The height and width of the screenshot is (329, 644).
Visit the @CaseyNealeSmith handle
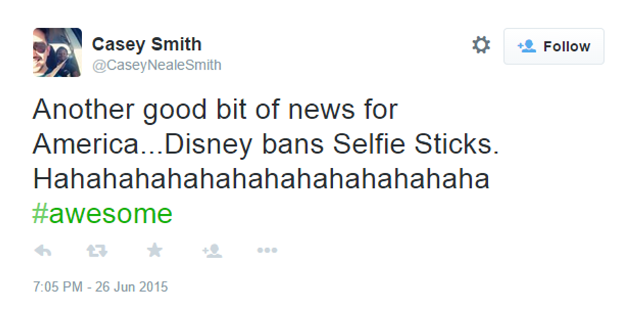click(156, 65)
